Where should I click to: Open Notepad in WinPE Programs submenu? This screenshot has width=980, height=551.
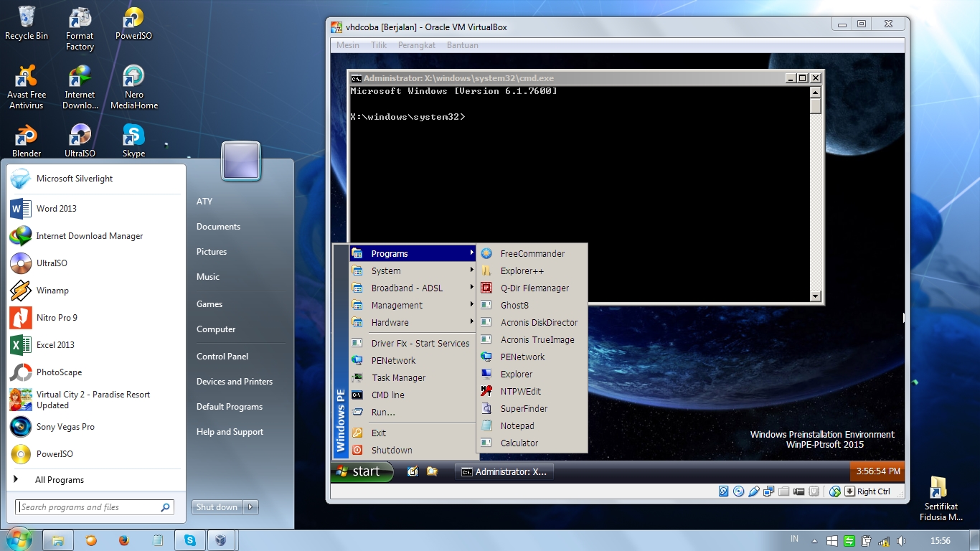[x=532, y=425]
